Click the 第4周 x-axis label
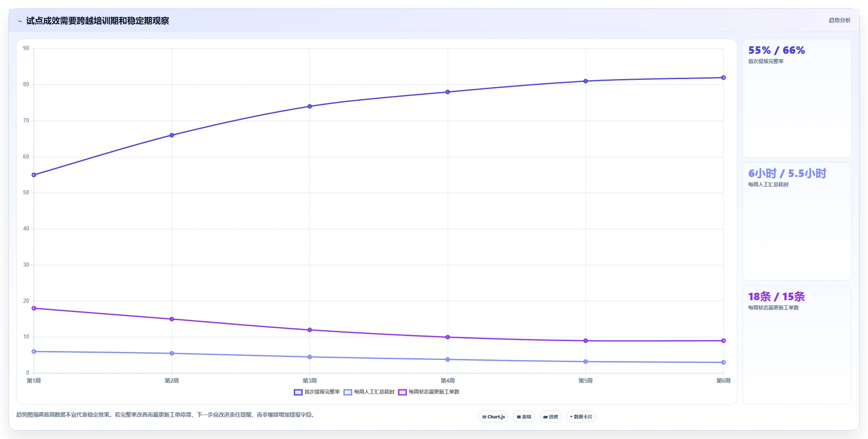Viewport: 868px width, 439px height. (448, 381)
